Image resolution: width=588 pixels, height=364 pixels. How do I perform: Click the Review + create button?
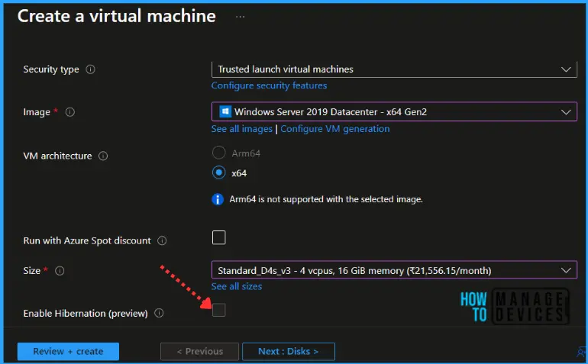click(68, 352)
